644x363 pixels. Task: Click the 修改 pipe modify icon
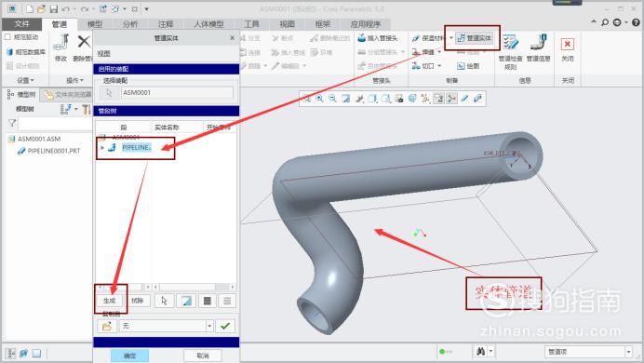click(x=60, y=43)
